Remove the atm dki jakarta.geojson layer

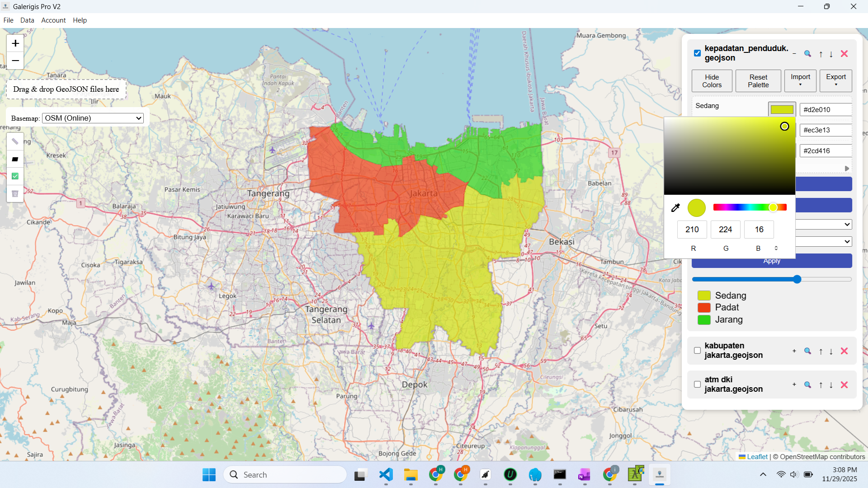844,385
